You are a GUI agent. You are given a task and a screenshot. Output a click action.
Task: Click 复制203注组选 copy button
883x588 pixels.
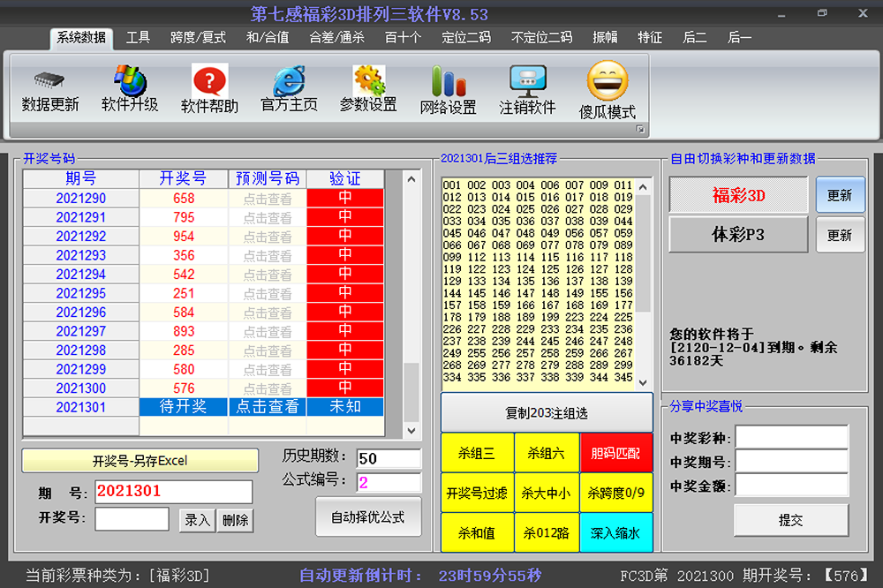547,412
